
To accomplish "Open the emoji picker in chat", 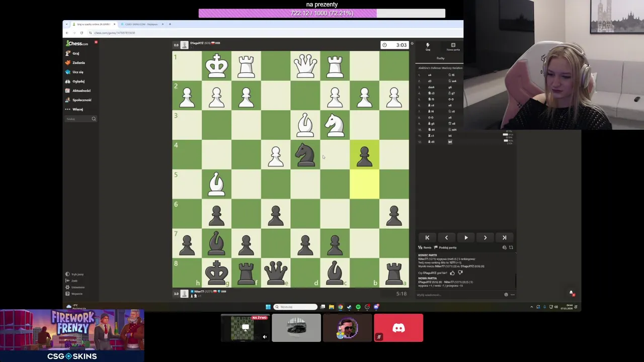I will click(x=506, y=295).
